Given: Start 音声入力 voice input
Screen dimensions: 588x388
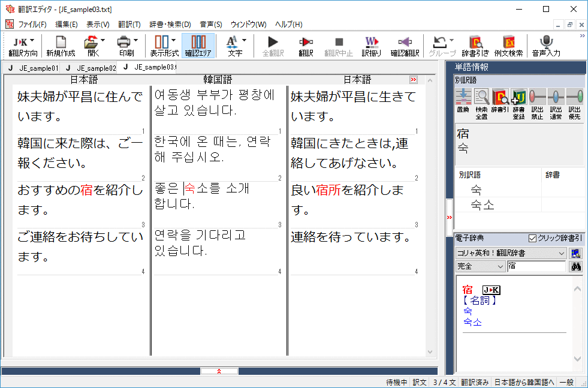Looking at the screenshot, I should click(545, 46).
